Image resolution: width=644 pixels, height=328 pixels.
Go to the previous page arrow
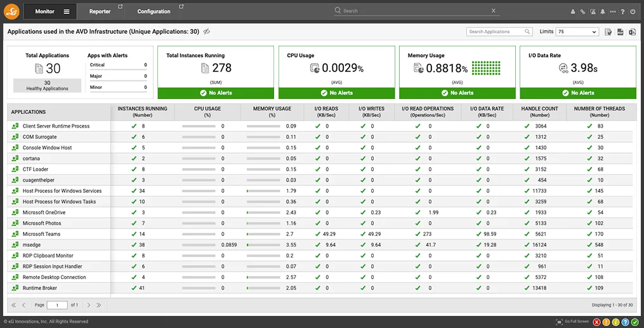(x=24, y=305)
